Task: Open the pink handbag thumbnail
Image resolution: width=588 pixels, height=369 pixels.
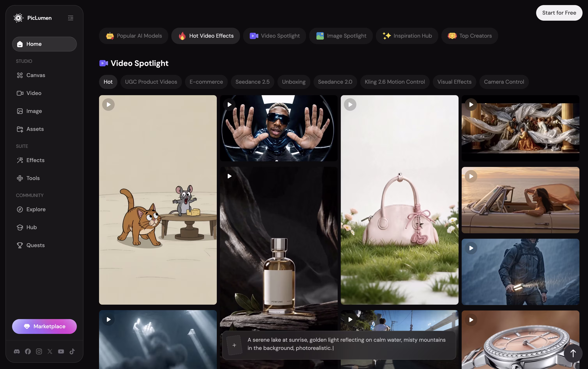Action: click(399, 200)
